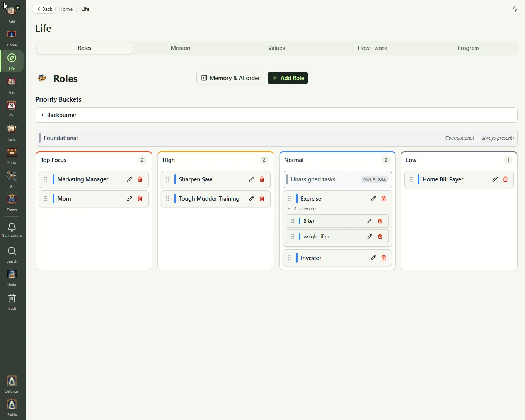Expand the Backburner bucket

pyautogui.click(x=276, y=115)
